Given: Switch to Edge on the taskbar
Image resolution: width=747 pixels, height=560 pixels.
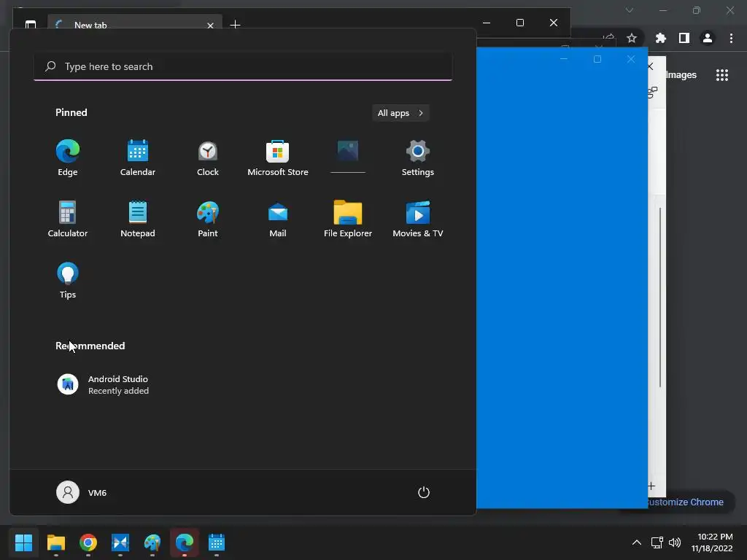Looking at the screenshot, I should (x=185, y=542).
